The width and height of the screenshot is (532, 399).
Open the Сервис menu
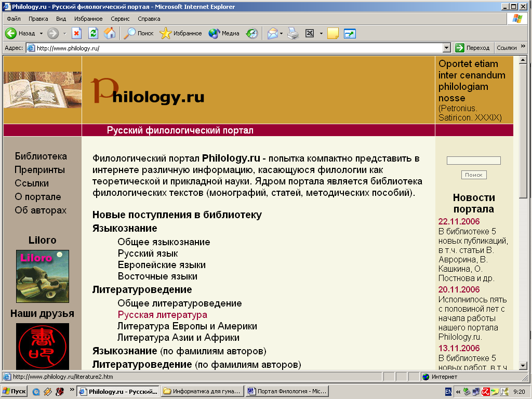[120, 19]
